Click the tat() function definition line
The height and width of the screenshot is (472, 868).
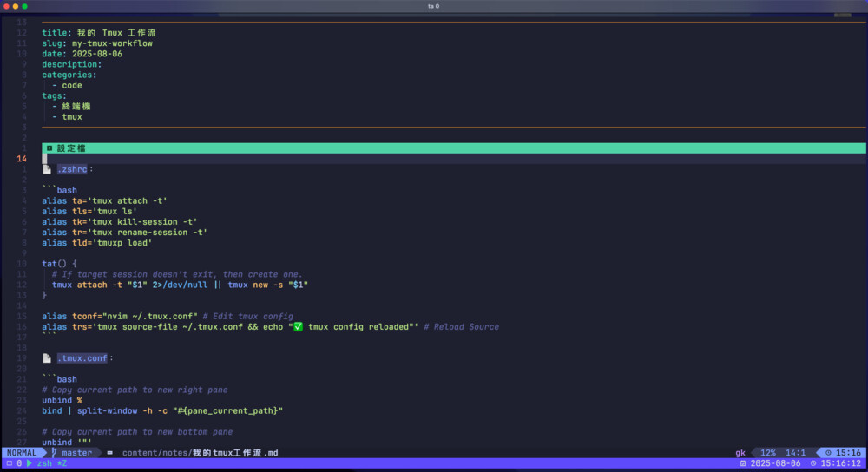coord(59,264)
